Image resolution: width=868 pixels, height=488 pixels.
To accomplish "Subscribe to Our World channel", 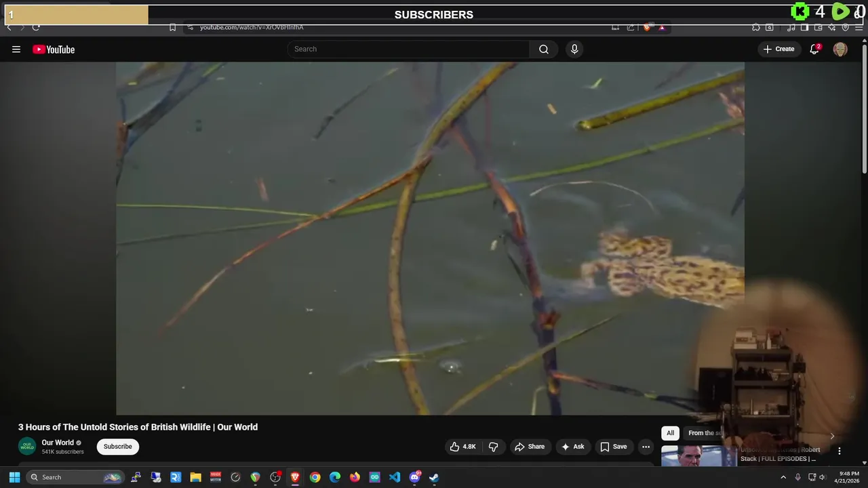I will (x=117, y=447).
